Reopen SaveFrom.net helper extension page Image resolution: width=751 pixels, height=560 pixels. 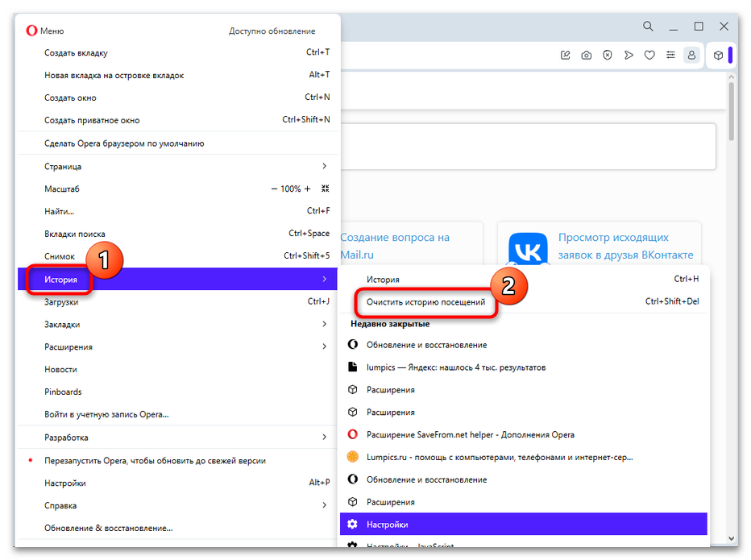(524, 434)
